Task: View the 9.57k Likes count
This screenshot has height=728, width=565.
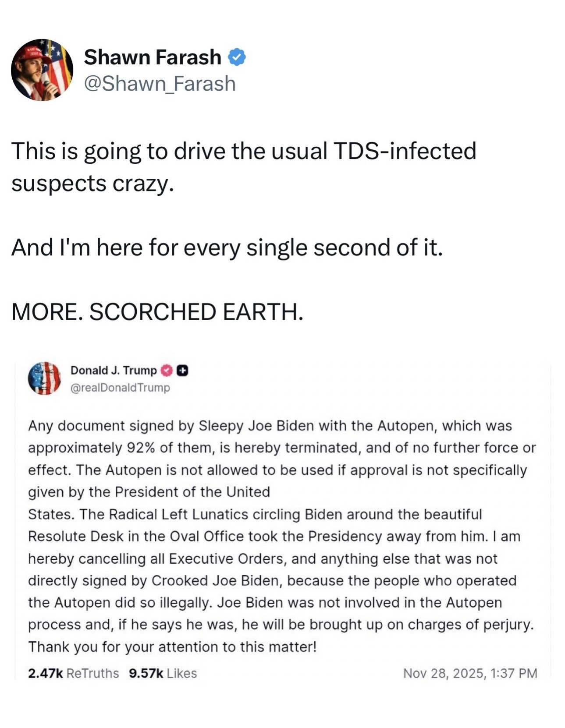Action: (163, 673)
